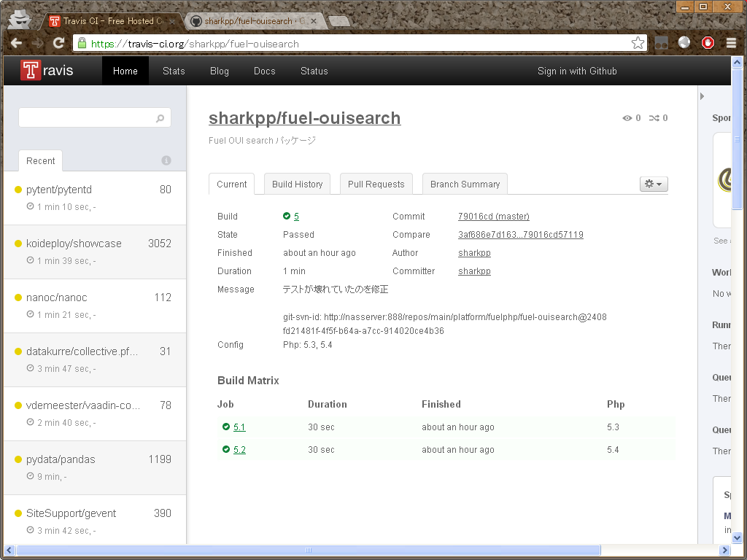Open the Author sharkpp link
Image resolution: width=747 pixels, height=560 pixels.
474,253
